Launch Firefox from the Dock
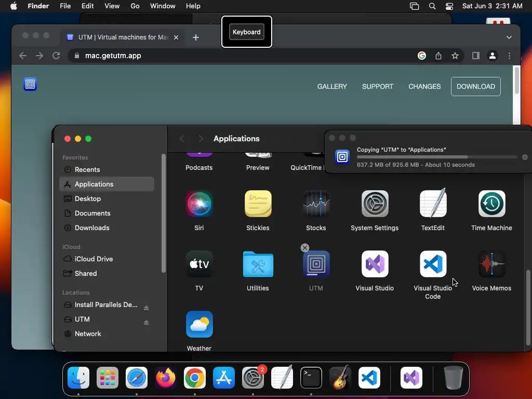The height and width of the screenshot is (399, 532). pyautogui.click(x=166, y=378)
